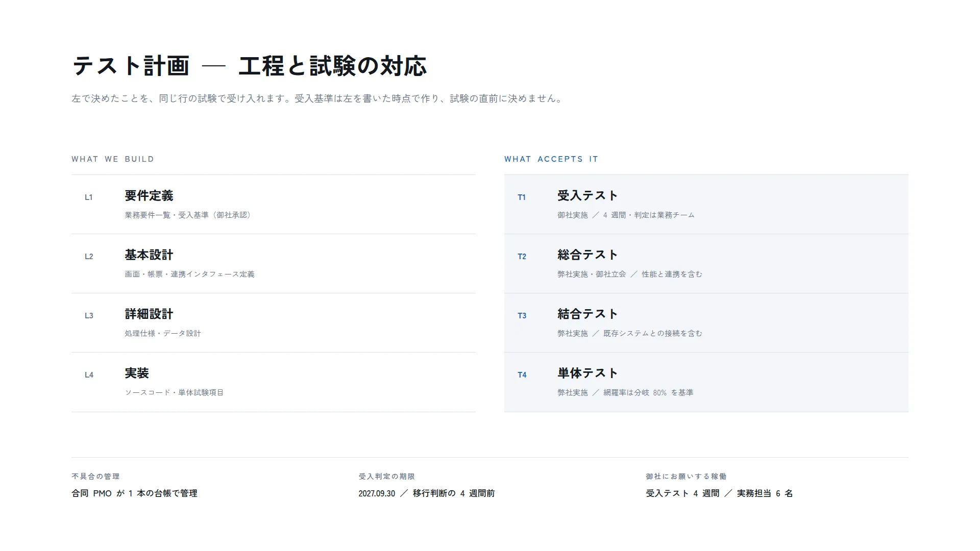Select the 実装 heading

point(137,373)
